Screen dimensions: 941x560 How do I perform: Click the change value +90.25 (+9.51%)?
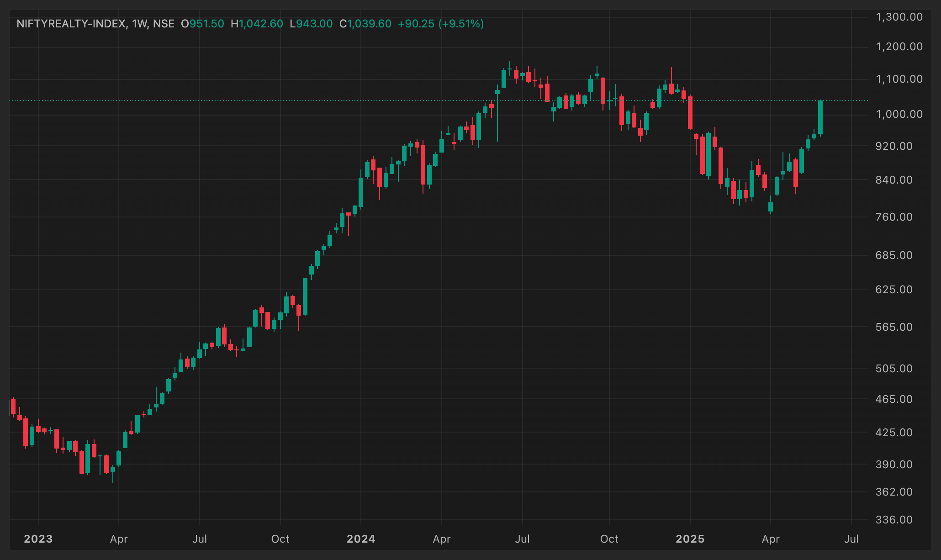[441, 24]
